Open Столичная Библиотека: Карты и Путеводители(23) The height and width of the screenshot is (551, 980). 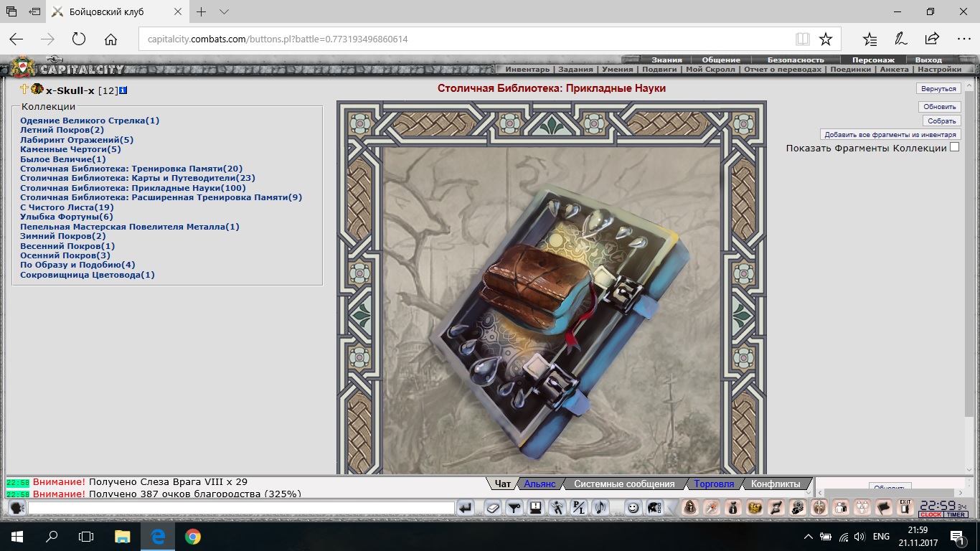coord(138,178)
